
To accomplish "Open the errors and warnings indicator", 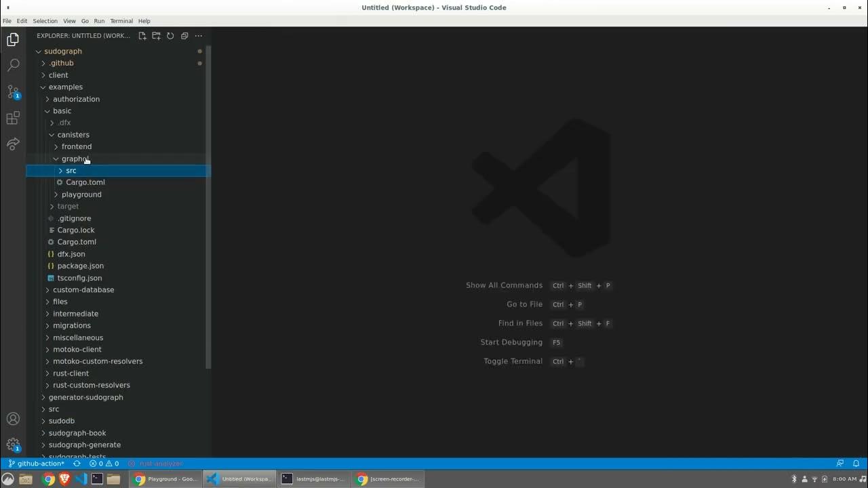I will point(104,464).
